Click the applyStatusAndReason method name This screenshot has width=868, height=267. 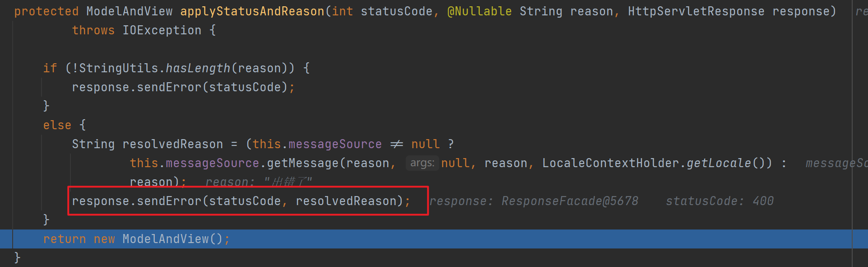pyautogui.click(x=252, y=11)
